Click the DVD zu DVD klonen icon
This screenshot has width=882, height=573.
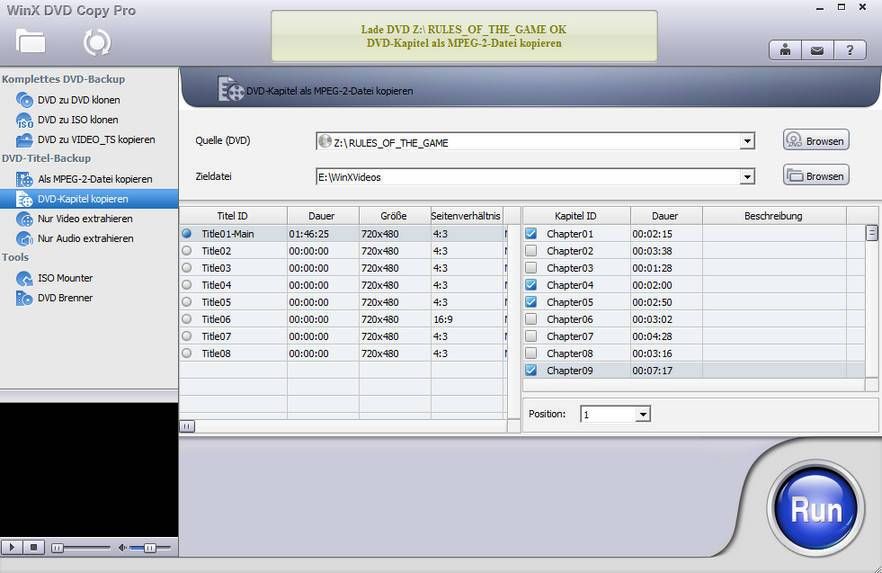(x=25, y=100)
